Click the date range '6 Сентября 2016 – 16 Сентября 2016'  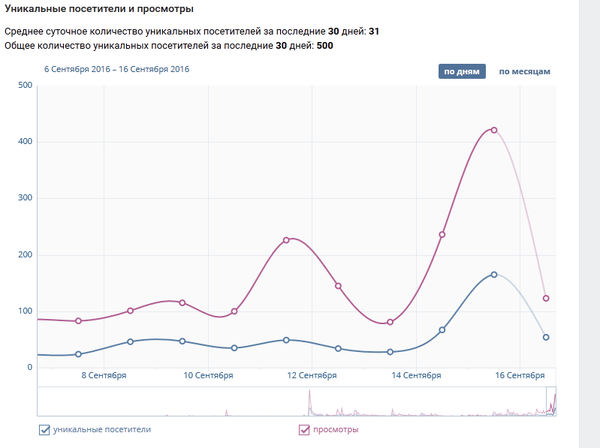tap(117, 70)
